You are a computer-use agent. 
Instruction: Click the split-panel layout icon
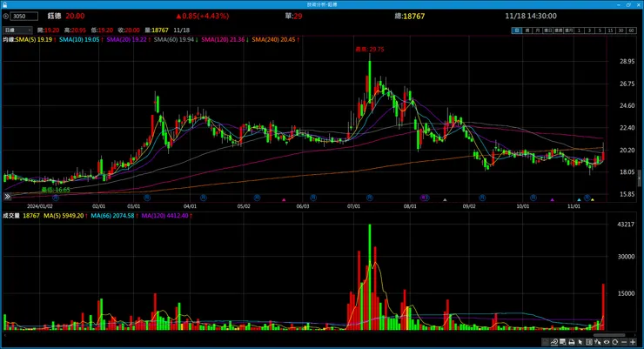pyautogui.click(x=589, y=342)
